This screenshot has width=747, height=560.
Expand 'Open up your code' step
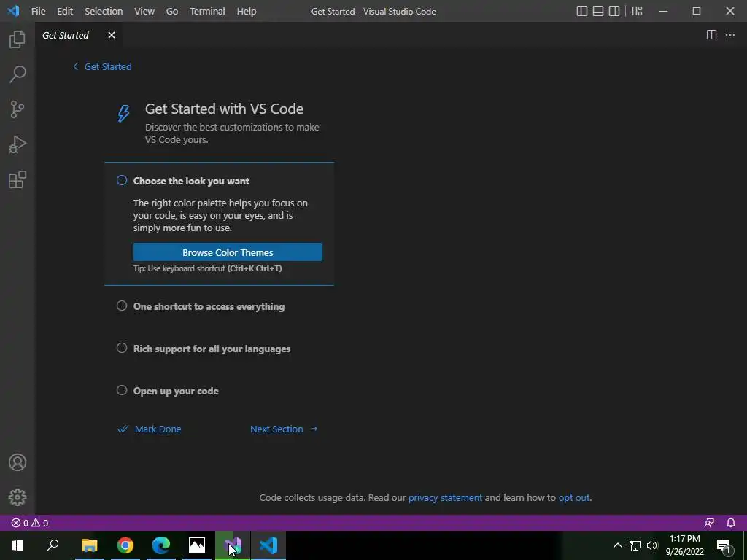pos(176,392)
